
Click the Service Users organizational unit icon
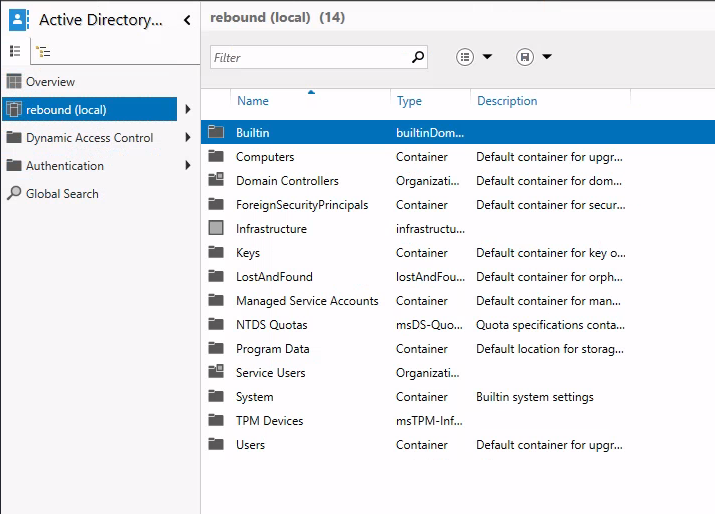coord(216,371)
